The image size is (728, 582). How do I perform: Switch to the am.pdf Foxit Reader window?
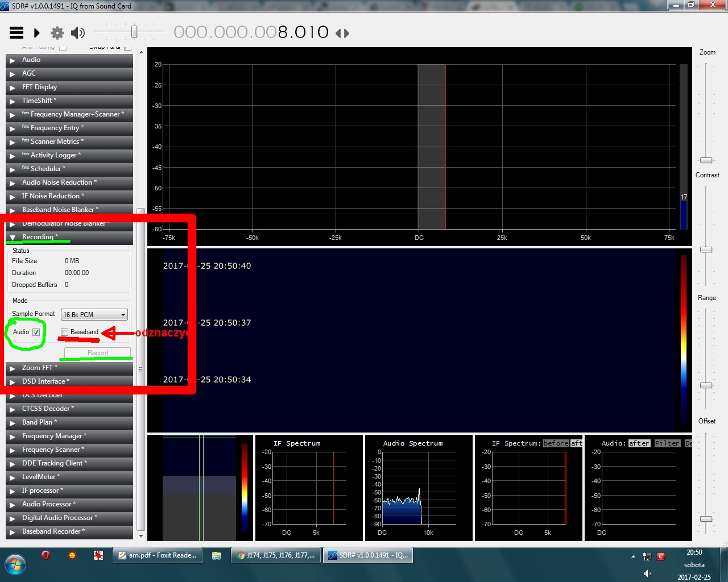click(x=158, y=555)
